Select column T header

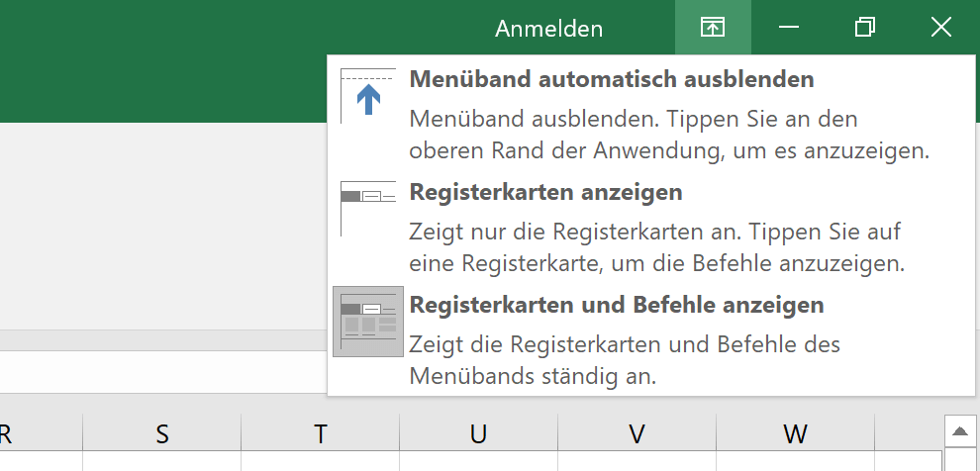click(x=320, y=432)
